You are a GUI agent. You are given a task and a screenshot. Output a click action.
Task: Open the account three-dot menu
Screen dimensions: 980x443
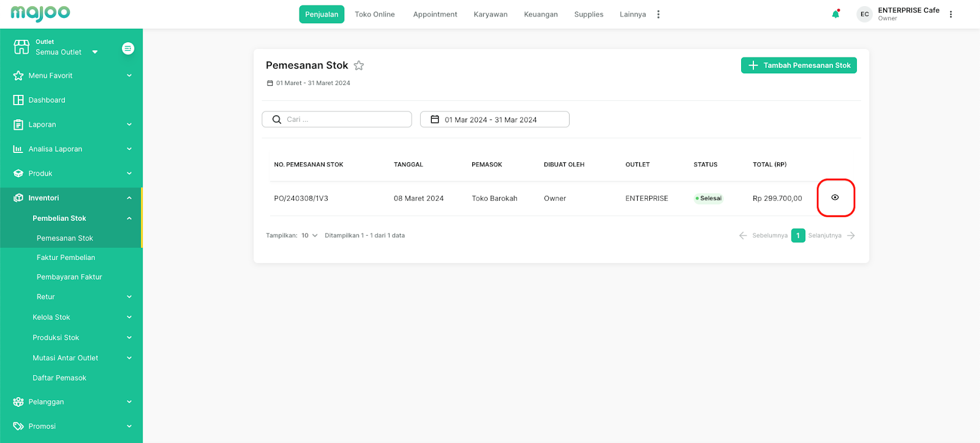click(x=951, y=14)
